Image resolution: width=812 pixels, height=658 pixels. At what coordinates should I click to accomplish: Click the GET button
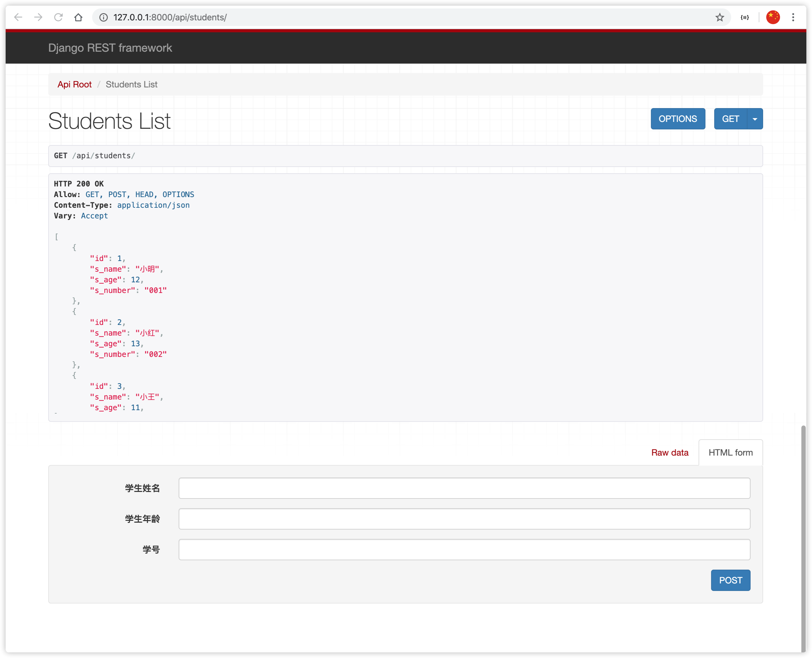click(731, 119)
